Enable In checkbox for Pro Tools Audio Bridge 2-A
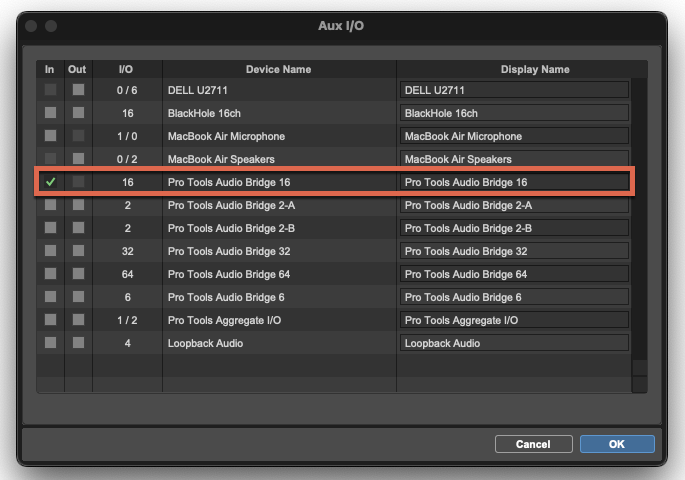The image size is (685, 480). click(x=51, y=204)
